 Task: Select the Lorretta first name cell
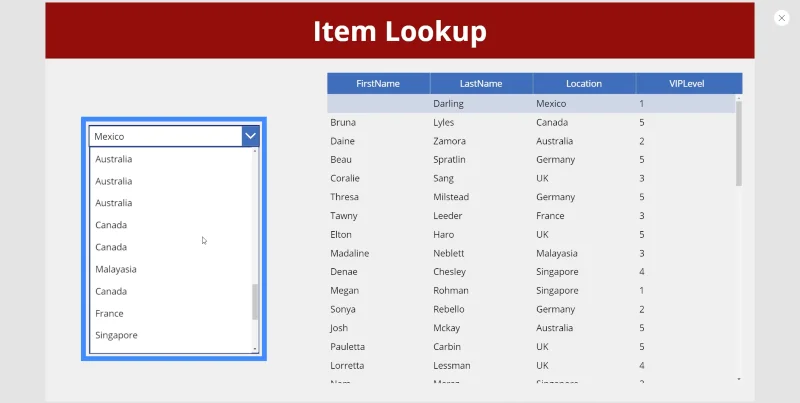coord(347,365)
